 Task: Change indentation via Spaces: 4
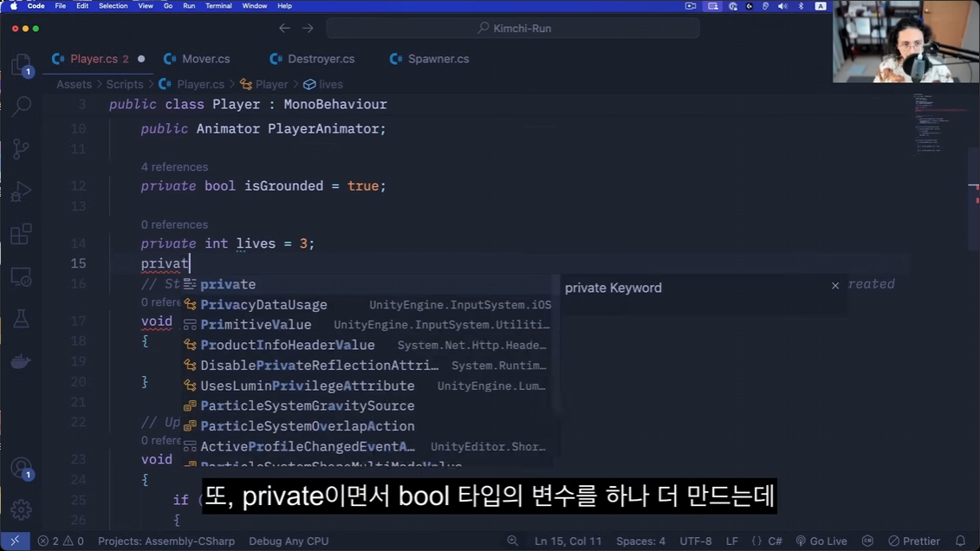pos(640,541)
